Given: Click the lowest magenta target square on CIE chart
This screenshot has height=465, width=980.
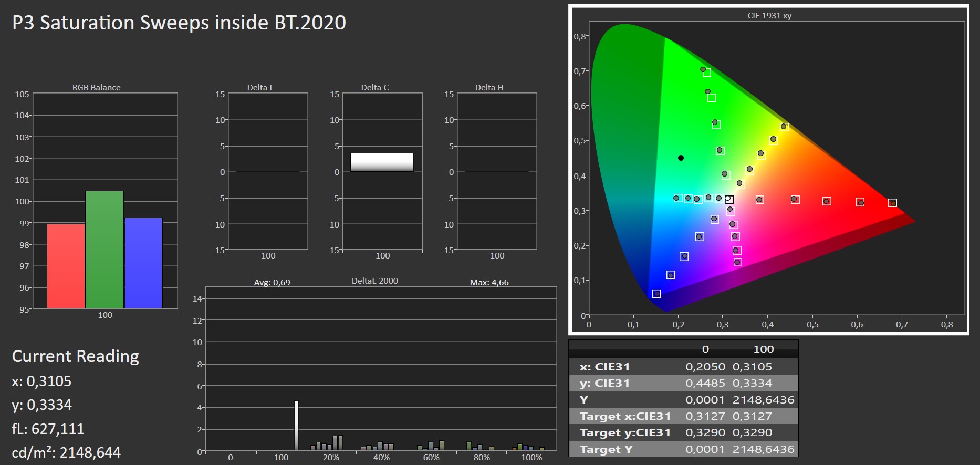Looking at the screenshot, I should [738, 262].
